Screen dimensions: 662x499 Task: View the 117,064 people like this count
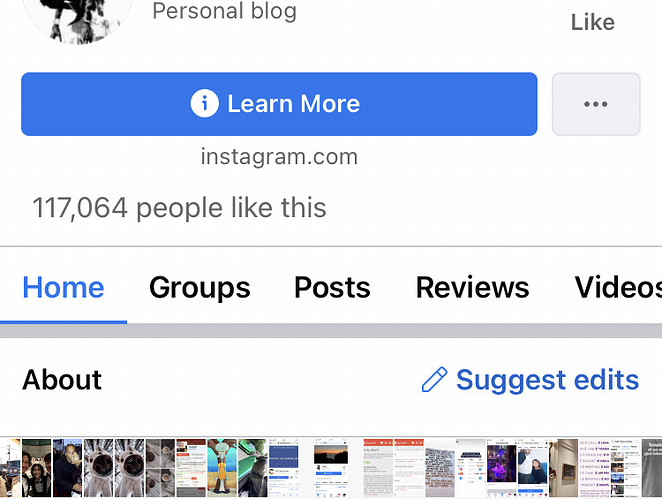179,208
